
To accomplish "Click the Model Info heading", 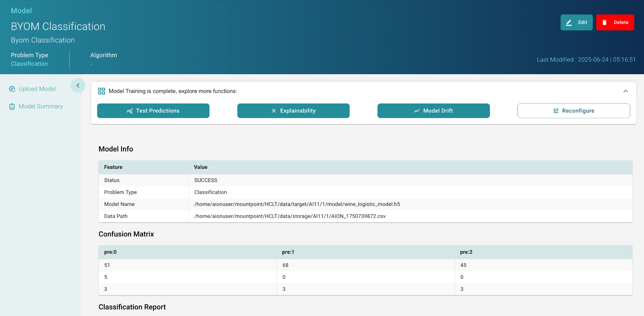I will pos(116,149).
